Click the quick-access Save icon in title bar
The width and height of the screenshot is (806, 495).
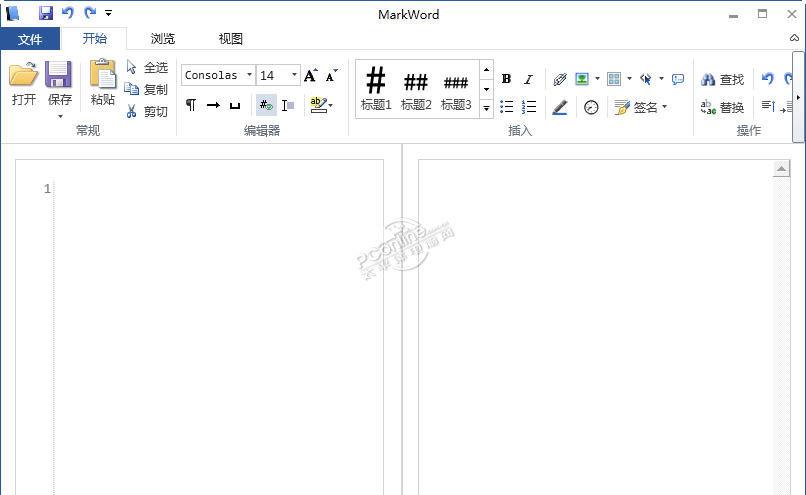[46, 13]
